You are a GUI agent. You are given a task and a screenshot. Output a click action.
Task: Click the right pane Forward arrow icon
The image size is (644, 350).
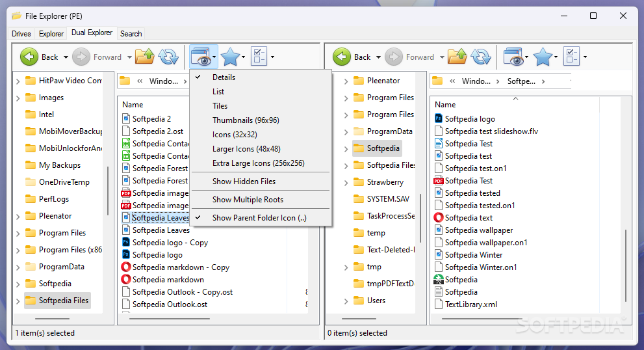click(x=393, y=57)
